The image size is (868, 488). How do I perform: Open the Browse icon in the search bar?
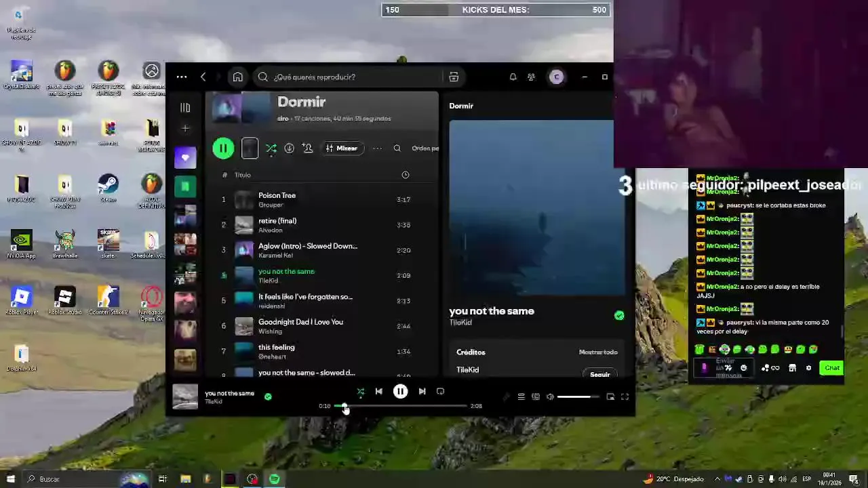[454, 77]
